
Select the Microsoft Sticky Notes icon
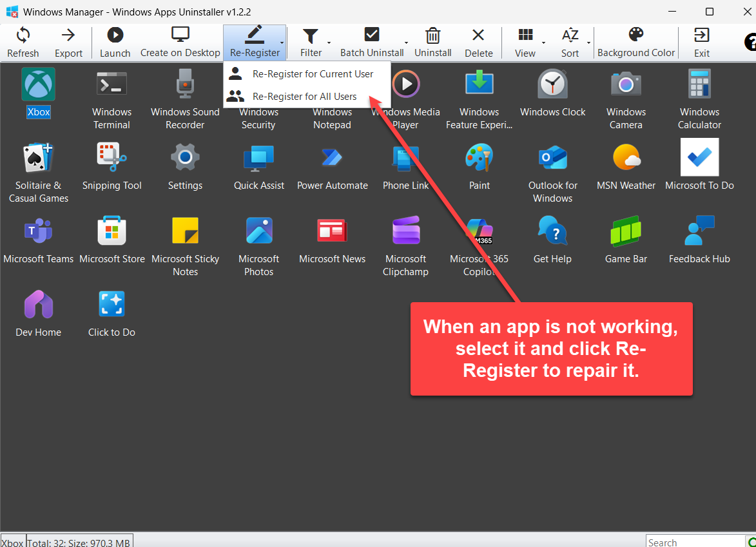[185, 231]
